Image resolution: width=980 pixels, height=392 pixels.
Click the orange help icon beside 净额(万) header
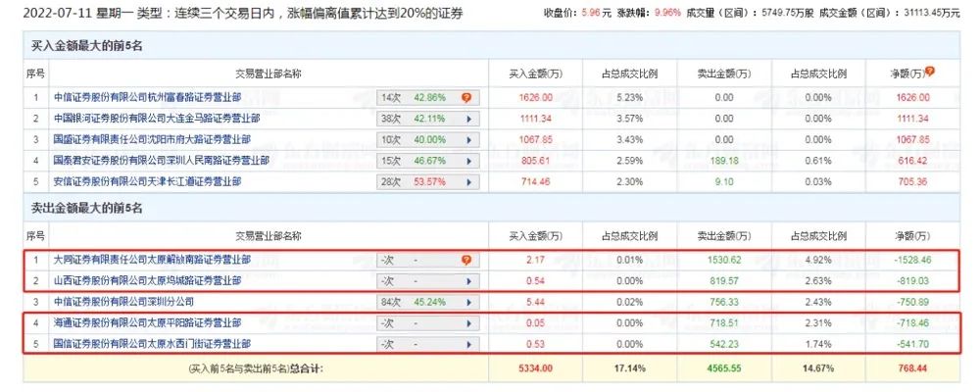coord(929,72)
